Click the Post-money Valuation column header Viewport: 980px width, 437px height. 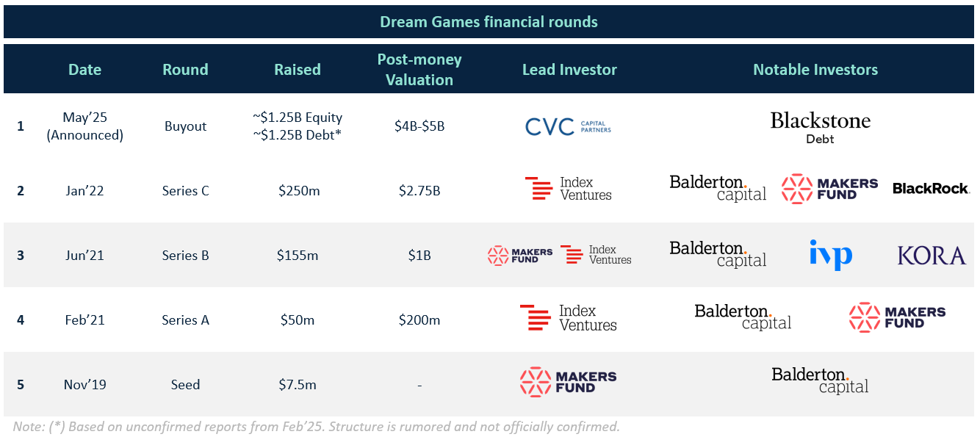click(419, 70)
